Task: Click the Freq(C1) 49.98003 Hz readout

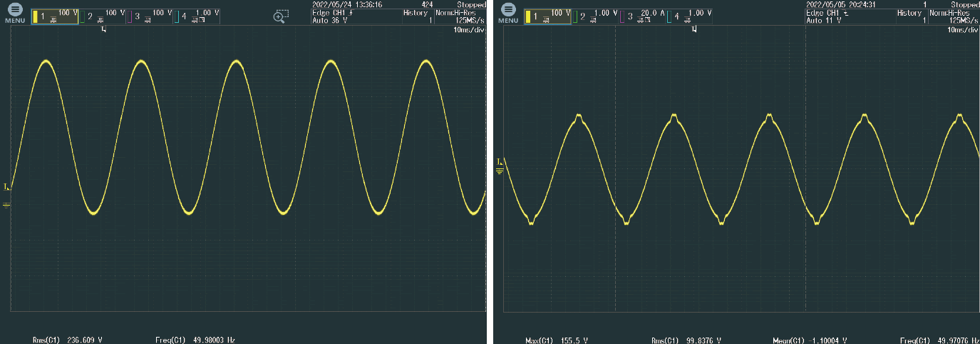Action: coord(195,340)
